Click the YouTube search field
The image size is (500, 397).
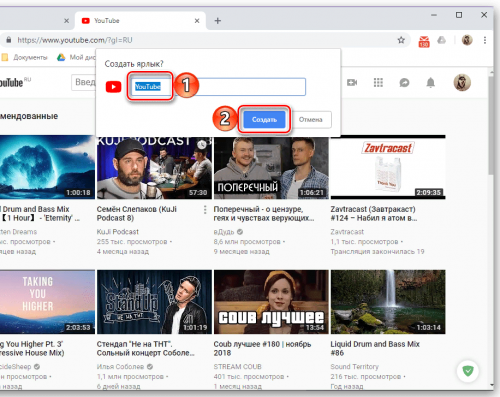click(x=84, y=82)
